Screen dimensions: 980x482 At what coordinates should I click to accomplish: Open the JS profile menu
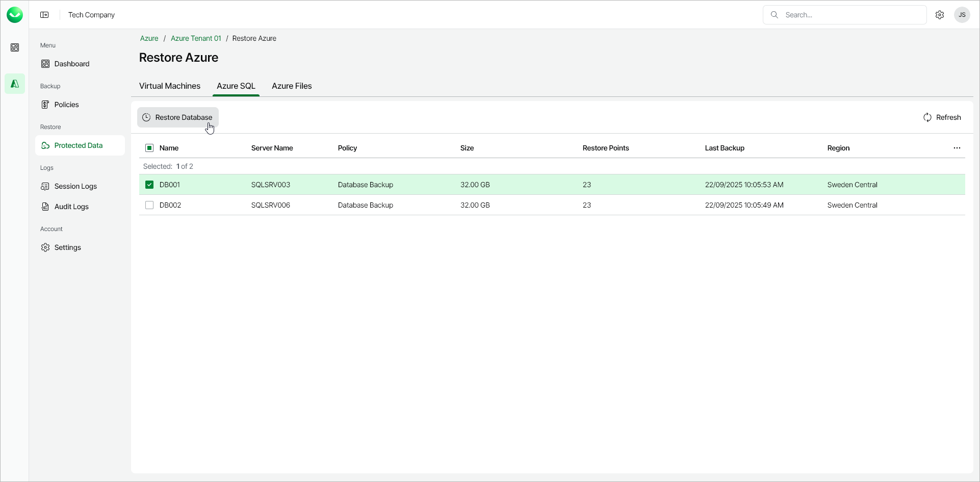click(962, 14)
